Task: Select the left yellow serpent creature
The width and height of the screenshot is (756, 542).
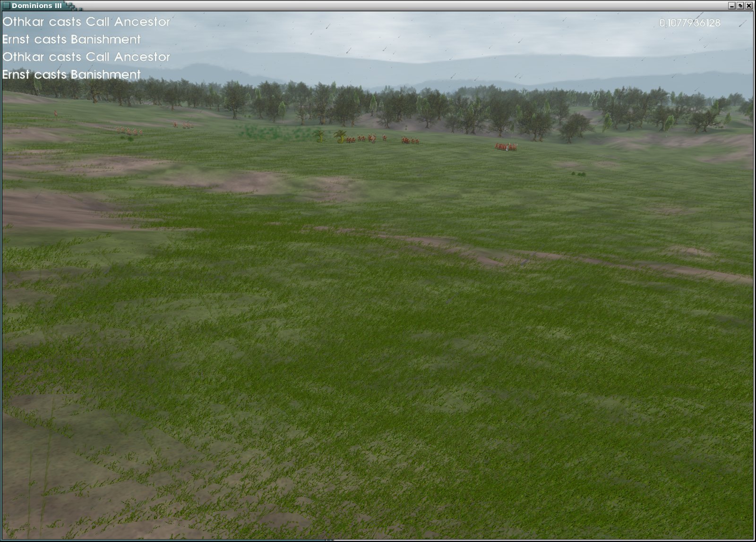Action: pos(320,136)
